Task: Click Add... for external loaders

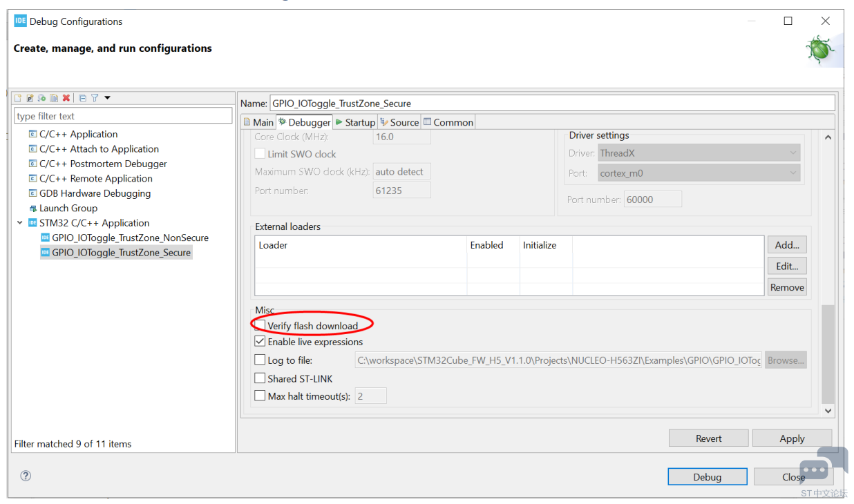Action: pyautogui.click(x=787, y=245)
